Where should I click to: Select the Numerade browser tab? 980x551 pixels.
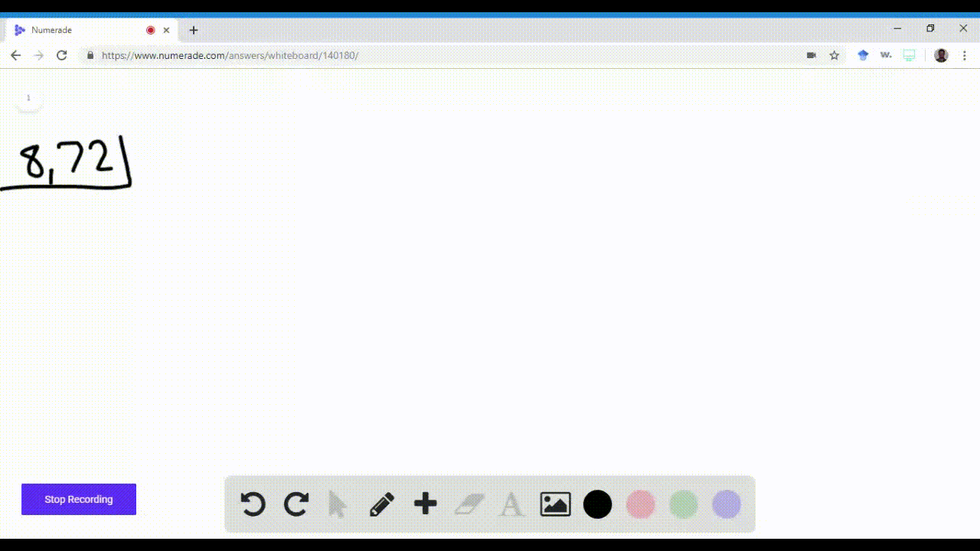click(92, 30)
